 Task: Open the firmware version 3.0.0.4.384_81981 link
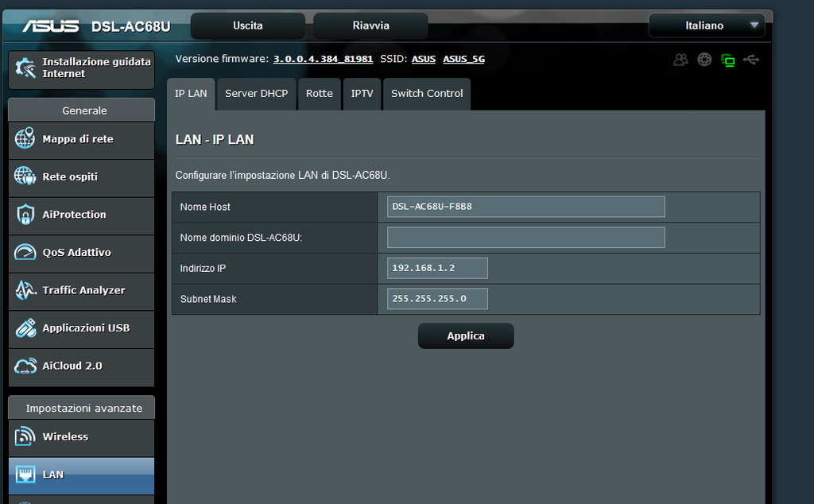323,59
